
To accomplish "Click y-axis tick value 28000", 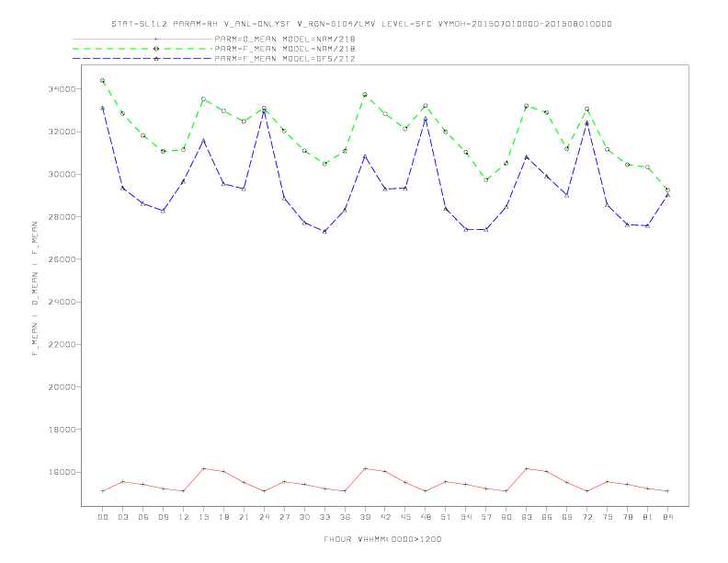I will point(62,217).
